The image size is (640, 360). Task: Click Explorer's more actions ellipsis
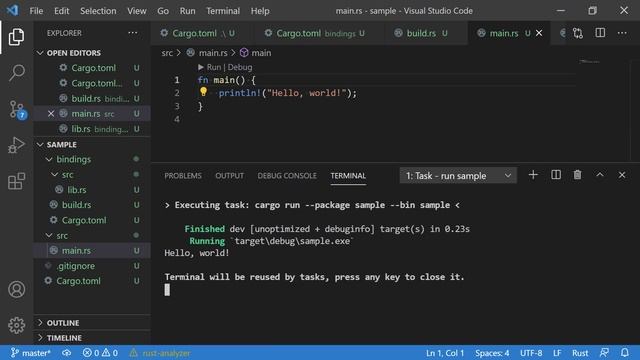[133, 33]
